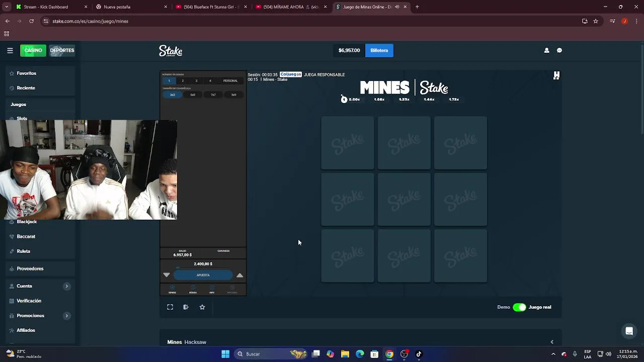Expand the Cuenta sidebar submenu
The width and height of the screenshot is (644, 362).
point(66,286)
